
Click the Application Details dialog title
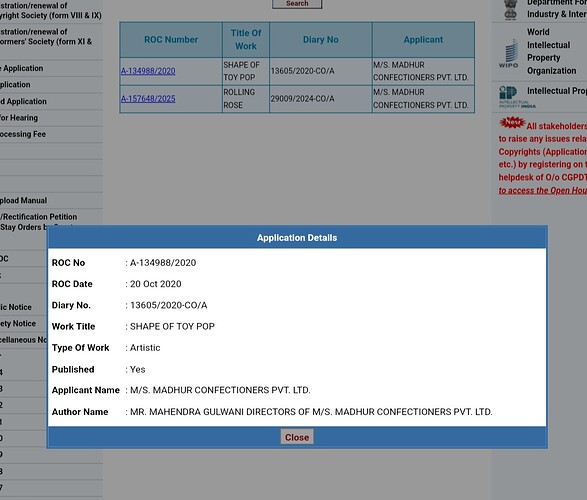click(297, 238)
